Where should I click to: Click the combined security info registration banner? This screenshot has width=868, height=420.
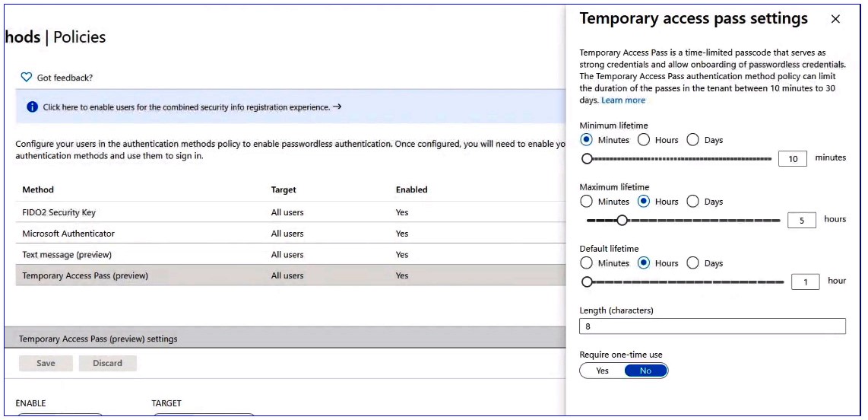tap(290, 107)
